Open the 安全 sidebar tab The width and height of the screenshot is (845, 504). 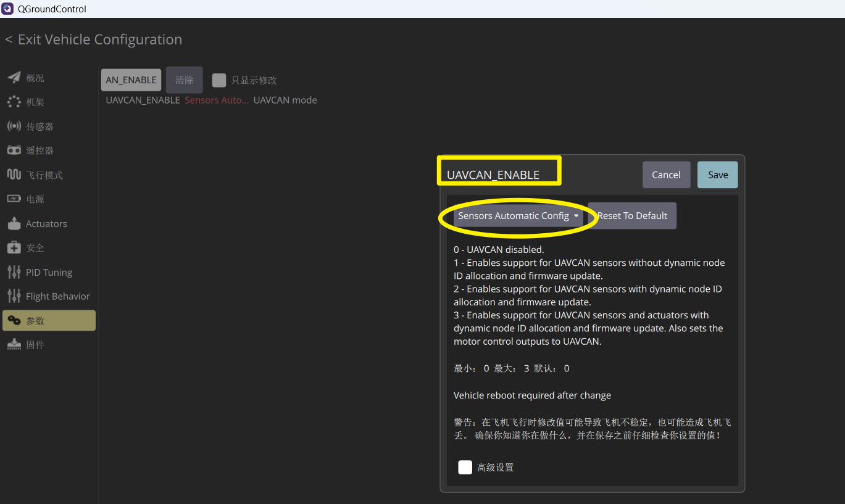tap(49, 247)
